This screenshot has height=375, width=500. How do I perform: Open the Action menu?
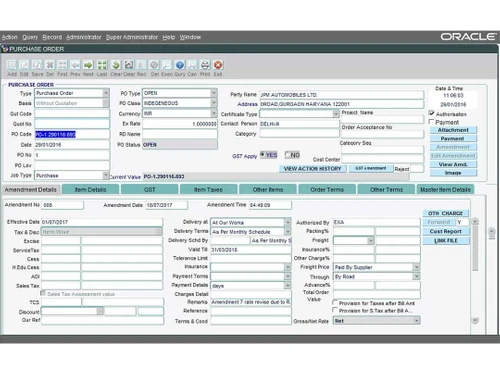(x=10, y=37)
